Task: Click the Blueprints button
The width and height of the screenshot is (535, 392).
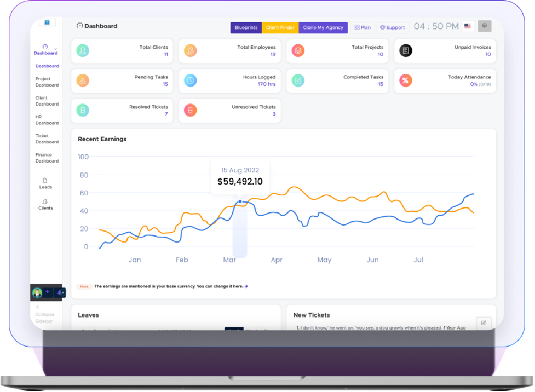Action: tap(246, 27)
